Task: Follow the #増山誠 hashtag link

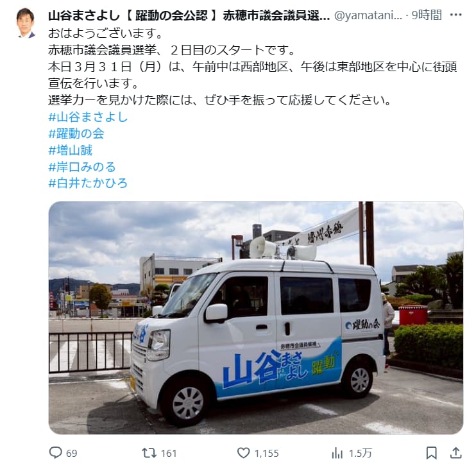Action: coord(70,150)
